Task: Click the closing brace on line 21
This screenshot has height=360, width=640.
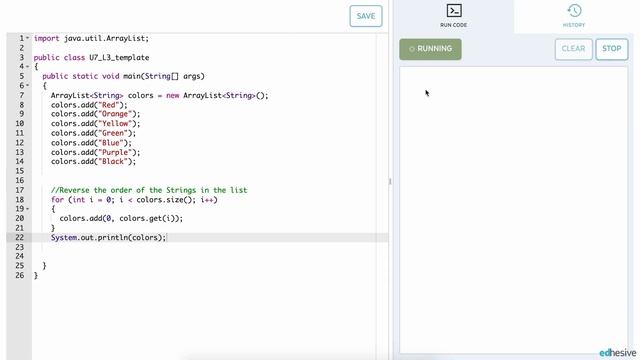Action: point(53,228)
